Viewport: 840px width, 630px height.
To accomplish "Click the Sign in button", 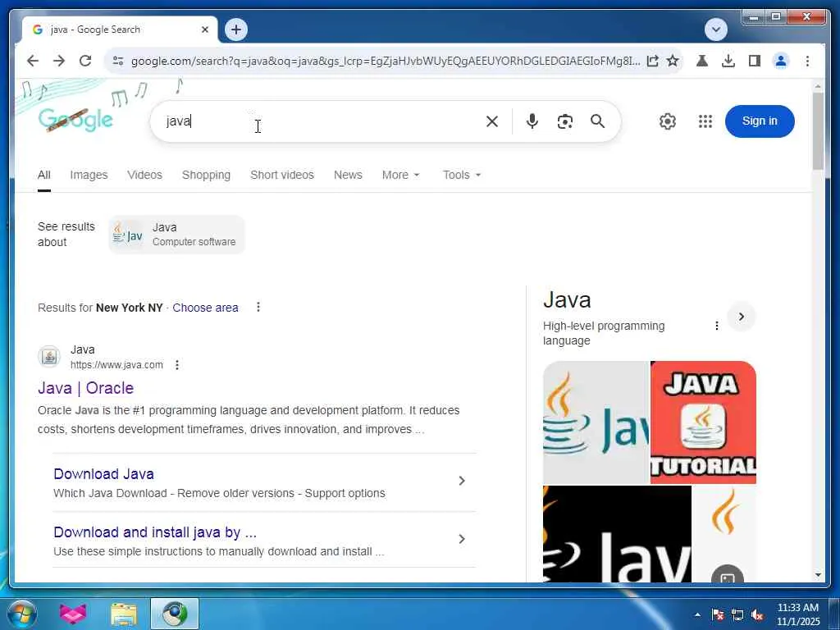I will coord(760,121).
